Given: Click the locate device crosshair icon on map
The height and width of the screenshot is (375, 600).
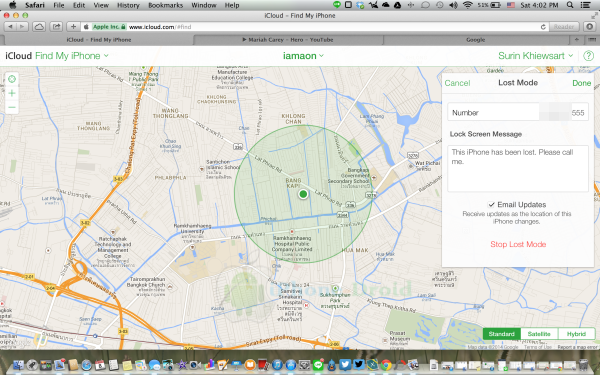Looking at the screenshot, I should [12, 79].
